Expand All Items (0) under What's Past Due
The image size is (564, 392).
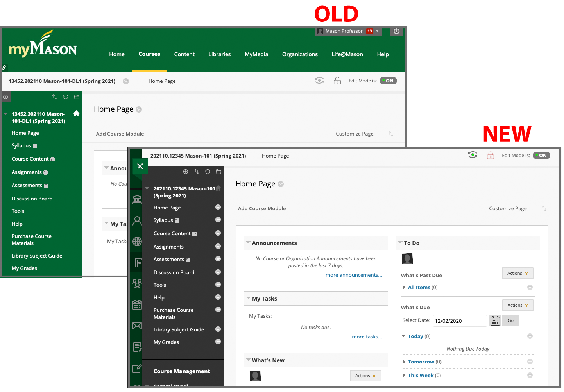point(404,287)
